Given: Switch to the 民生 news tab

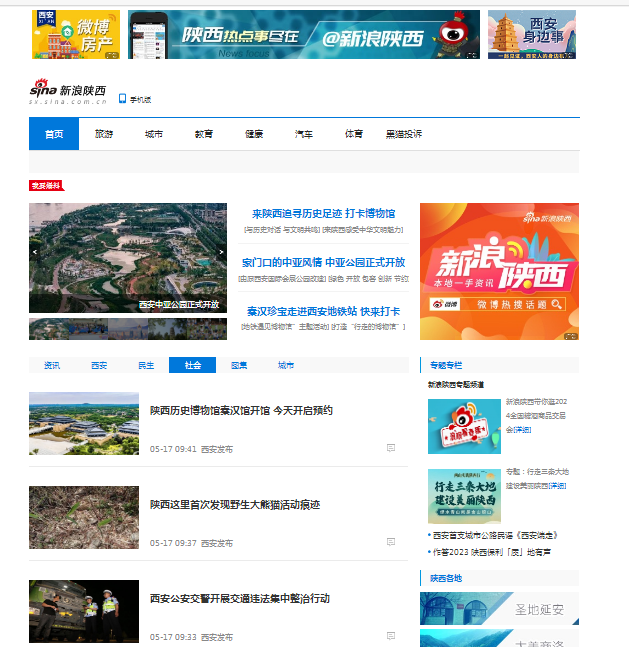Looking at the screenshot, I should (x=146, y=365).
